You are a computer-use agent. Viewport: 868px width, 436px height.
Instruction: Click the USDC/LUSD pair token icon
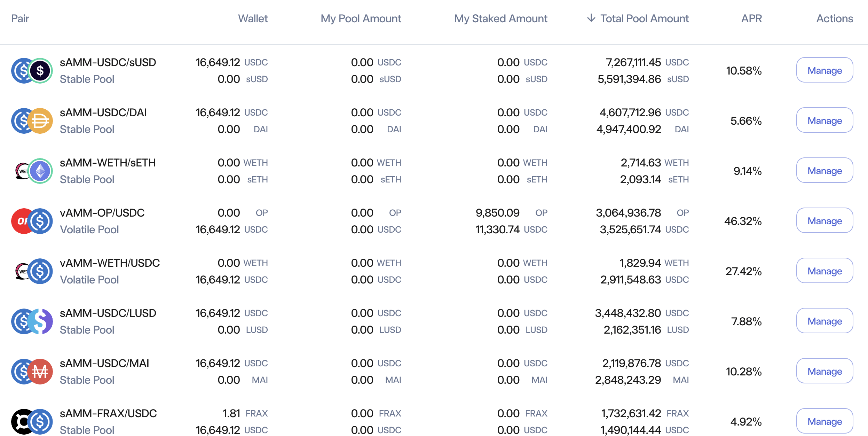pyautogui.click(x=32, y=321)
